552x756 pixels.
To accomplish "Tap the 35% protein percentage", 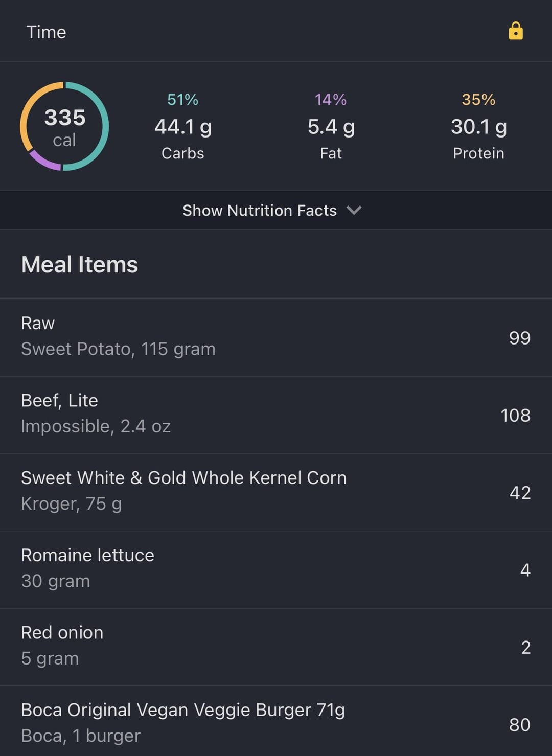I will pos(478,99).
